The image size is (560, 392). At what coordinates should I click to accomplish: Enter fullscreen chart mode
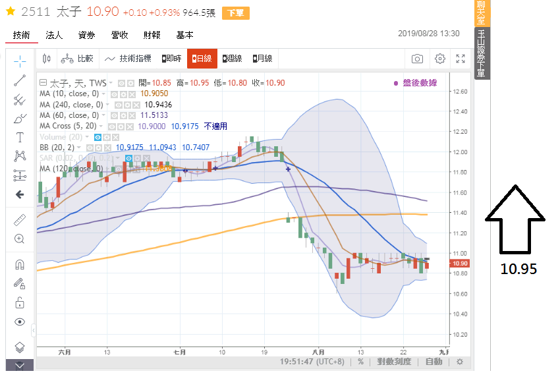461,59
